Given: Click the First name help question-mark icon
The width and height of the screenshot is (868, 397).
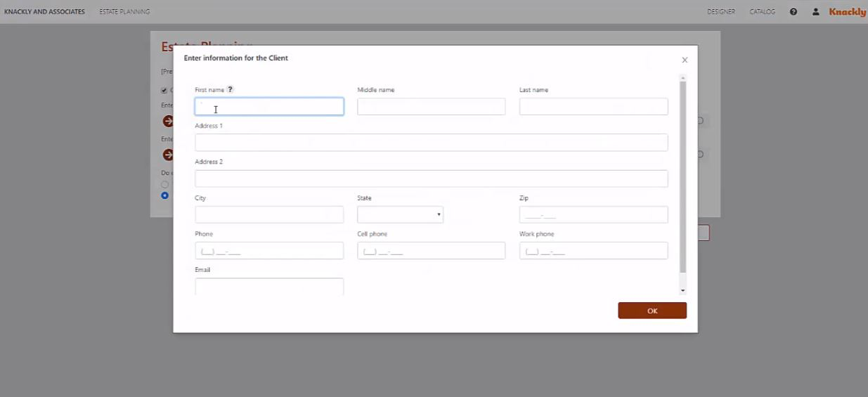Looking at the screenshot, I should coord(230,90).
